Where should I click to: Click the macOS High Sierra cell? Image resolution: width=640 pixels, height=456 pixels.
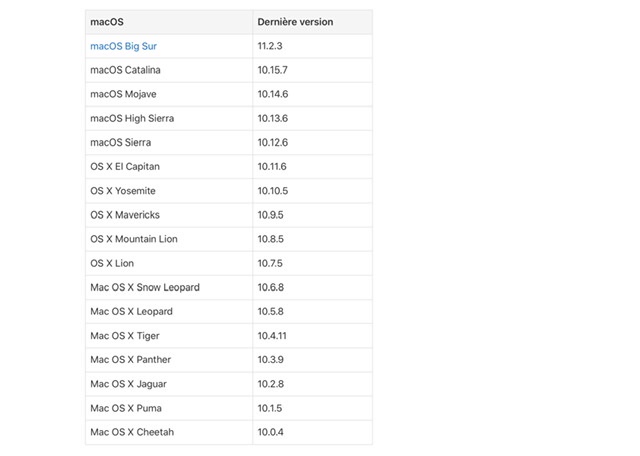point(131,118)
